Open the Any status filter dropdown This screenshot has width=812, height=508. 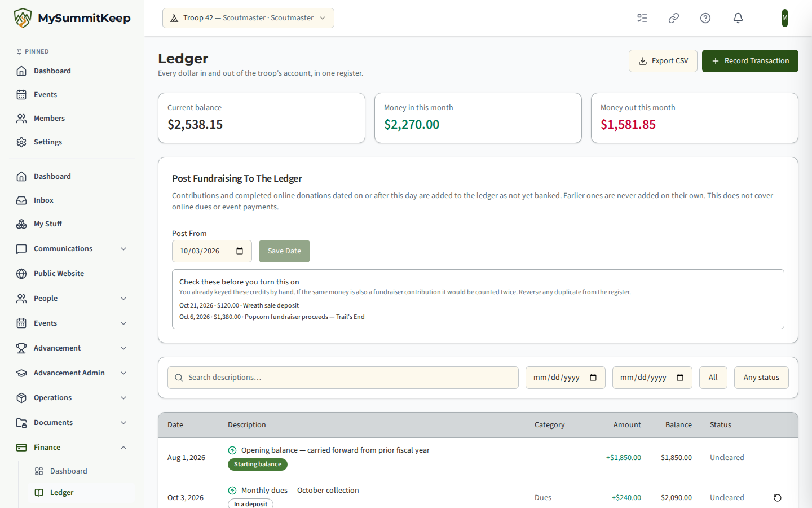point(761,378)
